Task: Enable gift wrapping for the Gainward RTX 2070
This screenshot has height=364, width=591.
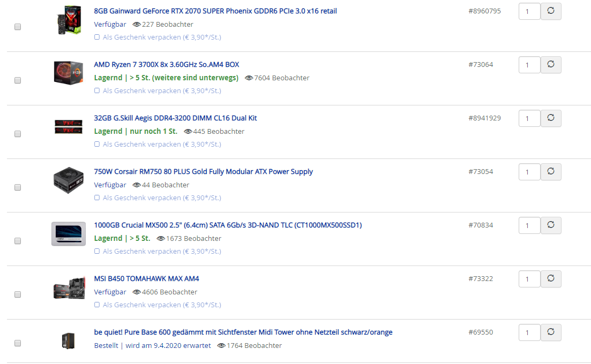Action: click(97, 37)
